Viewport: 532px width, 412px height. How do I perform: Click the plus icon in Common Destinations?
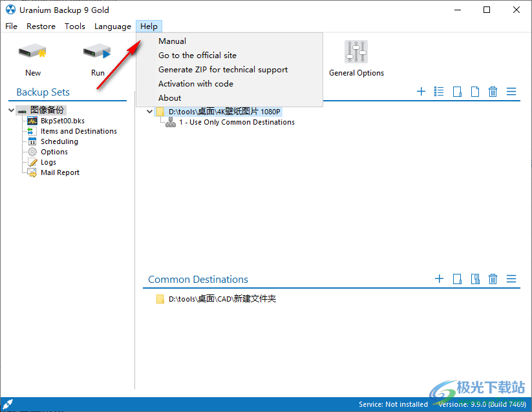click(439, 279)
